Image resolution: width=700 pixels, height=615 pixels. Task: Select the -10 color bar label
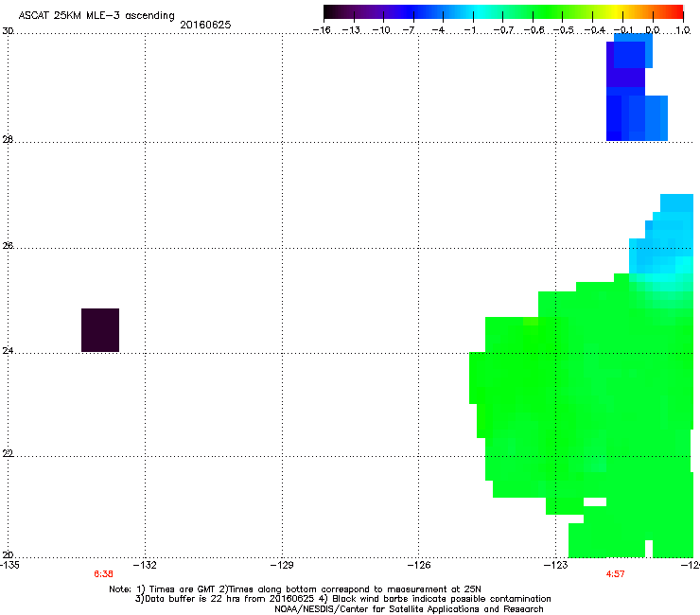[x=381, y=30]
